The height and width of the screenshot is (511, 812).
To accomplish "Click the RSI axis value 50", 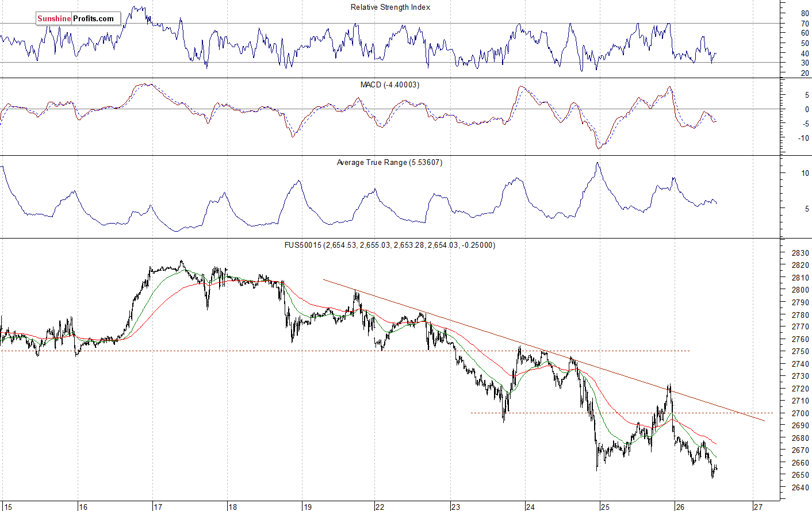I will pyautogui.click(x=805, y=44).
